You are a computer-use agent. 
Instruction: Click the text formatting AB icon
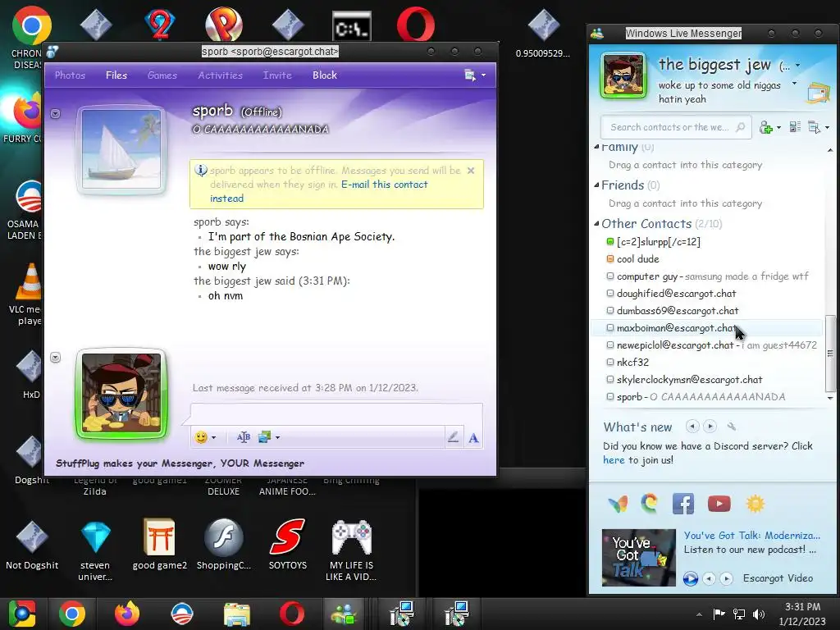(x=243, y=437)
